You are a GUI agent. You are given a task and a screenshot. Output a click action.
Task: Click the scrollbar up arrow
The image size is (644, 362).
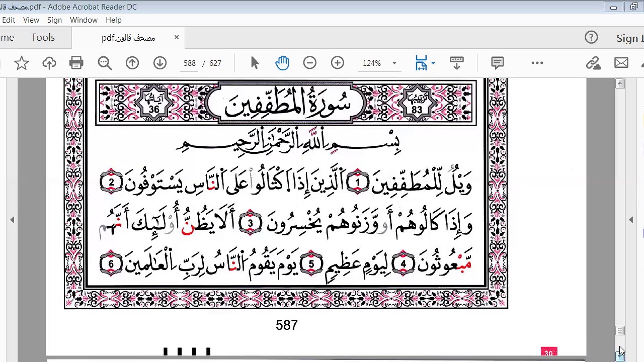(x=620, y=83)
